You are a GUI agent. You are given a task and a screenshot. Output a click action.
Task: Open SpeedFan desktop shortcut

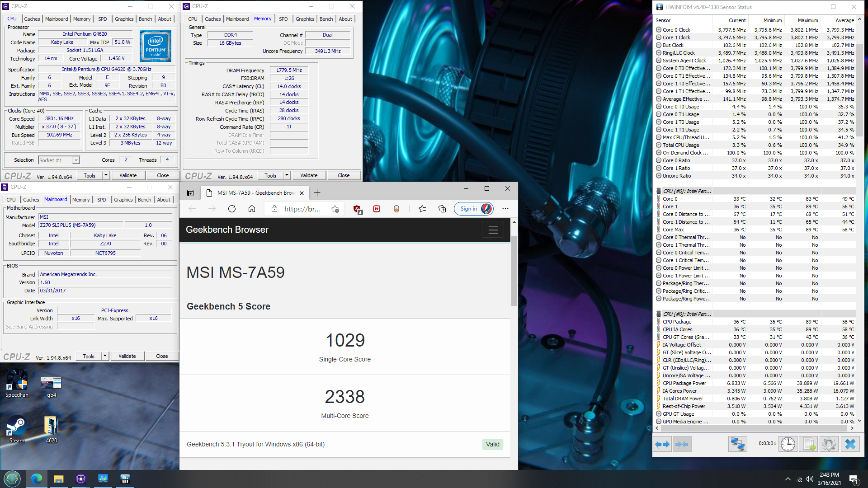17,383
